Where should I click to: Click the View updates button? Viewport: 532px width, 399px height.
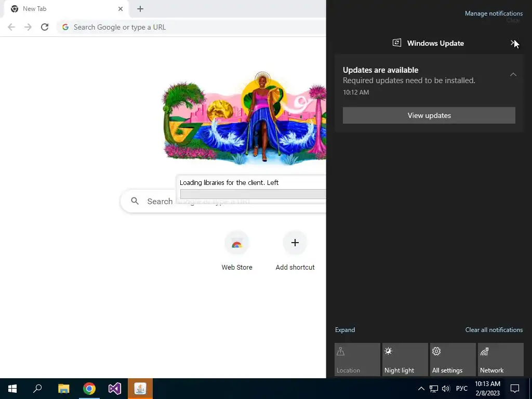pos(429,115)
